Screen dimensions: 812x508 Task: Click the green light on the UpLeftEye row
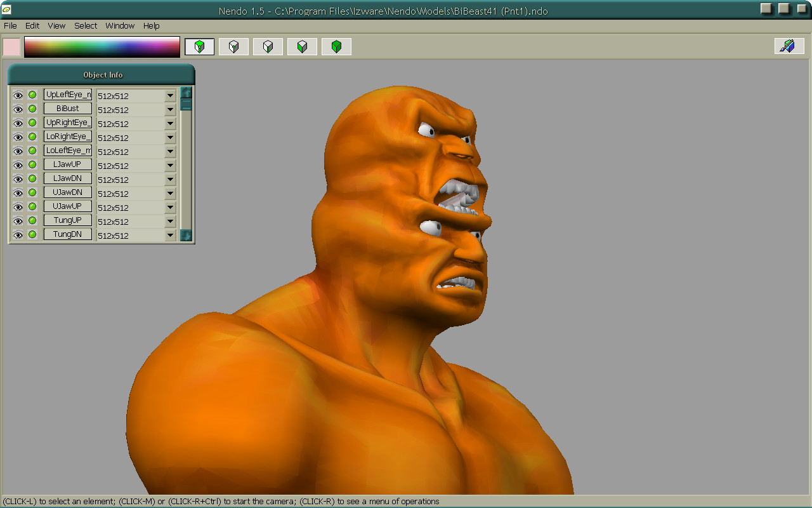click(x=32, y=95)
